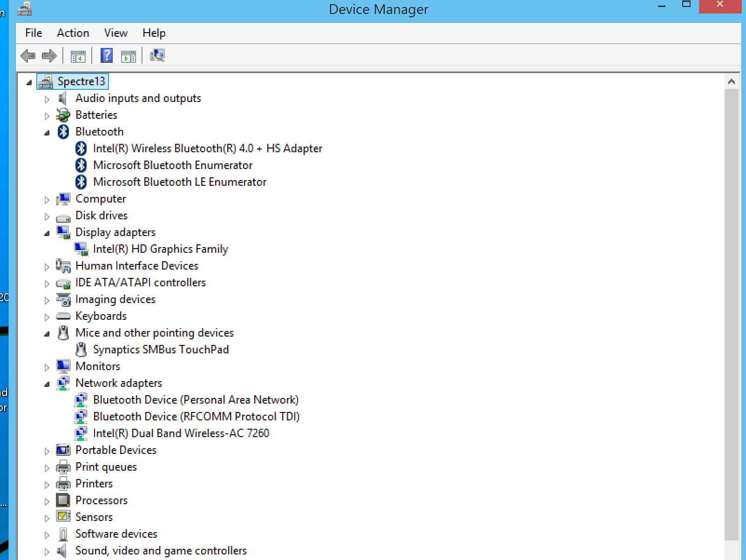Click the Software devices icon
This screenshot has width=746, height=560.
point(63,534)
